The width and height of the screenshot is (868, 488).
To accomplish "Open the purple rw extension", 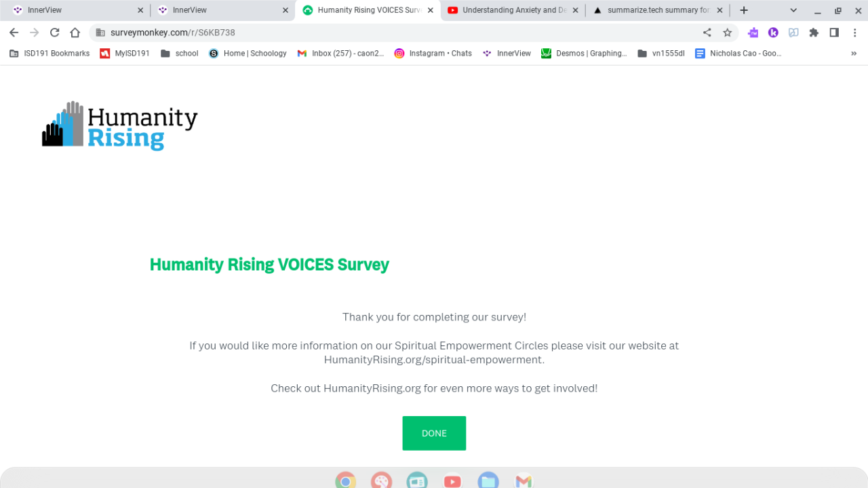I will click(x=753, y=33).
